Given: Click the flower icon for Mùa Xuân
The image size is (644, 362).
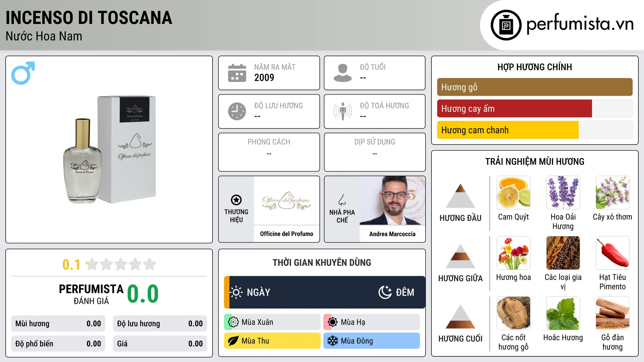Looking at the screenshot, I should pos(233,322).
